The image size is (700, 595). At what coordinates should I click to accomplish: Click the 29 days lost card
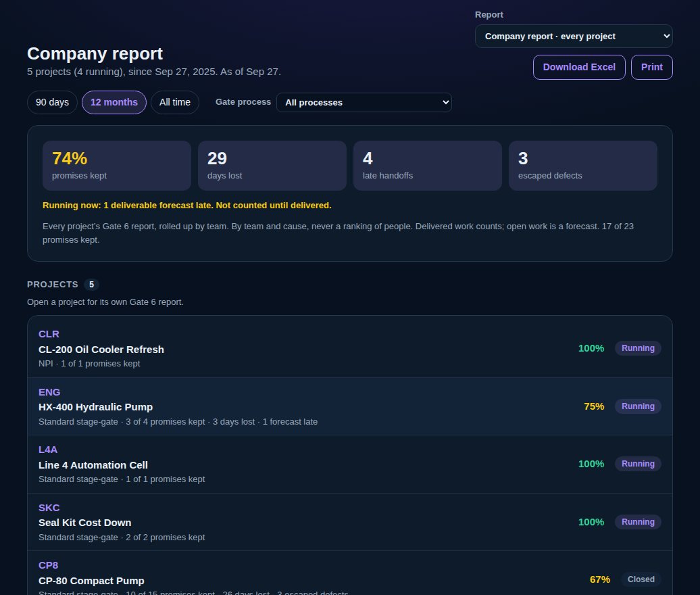coord(272,166)
